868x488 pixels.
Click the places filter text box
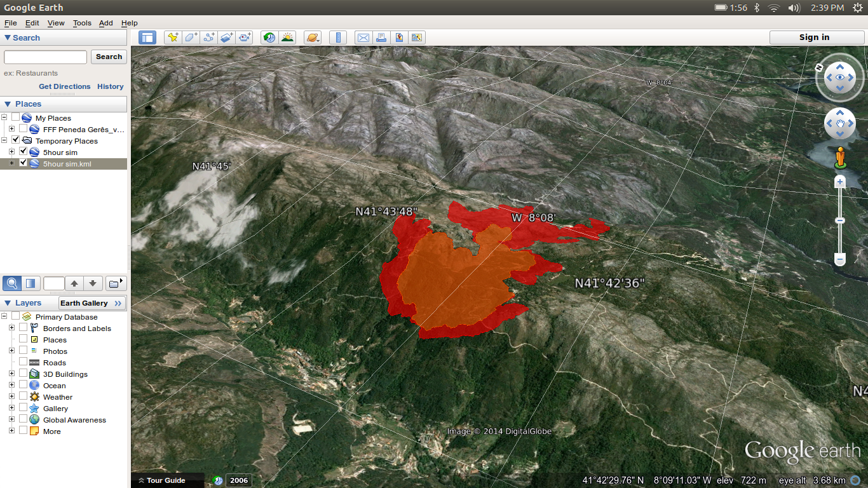click(54, 283)
